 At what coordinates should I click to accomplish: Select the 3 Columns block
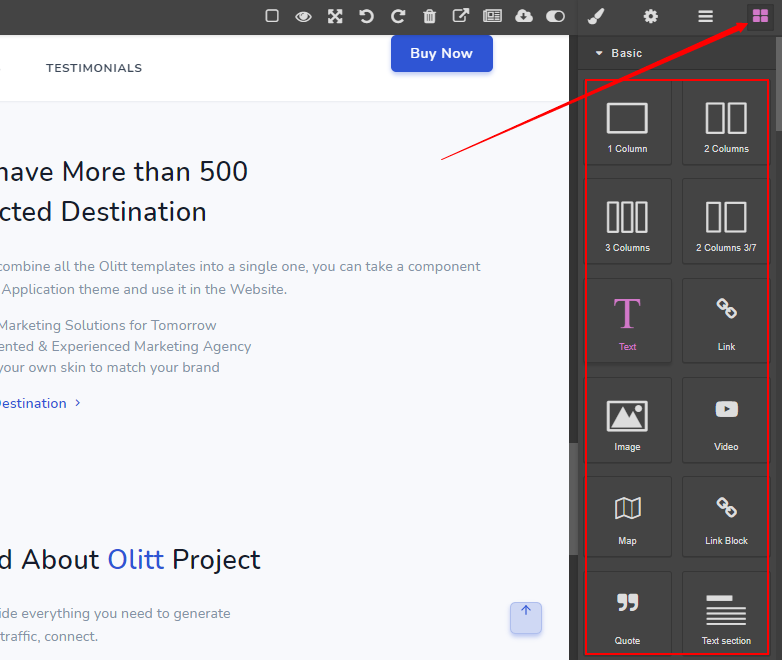click(x=627, y=222)
